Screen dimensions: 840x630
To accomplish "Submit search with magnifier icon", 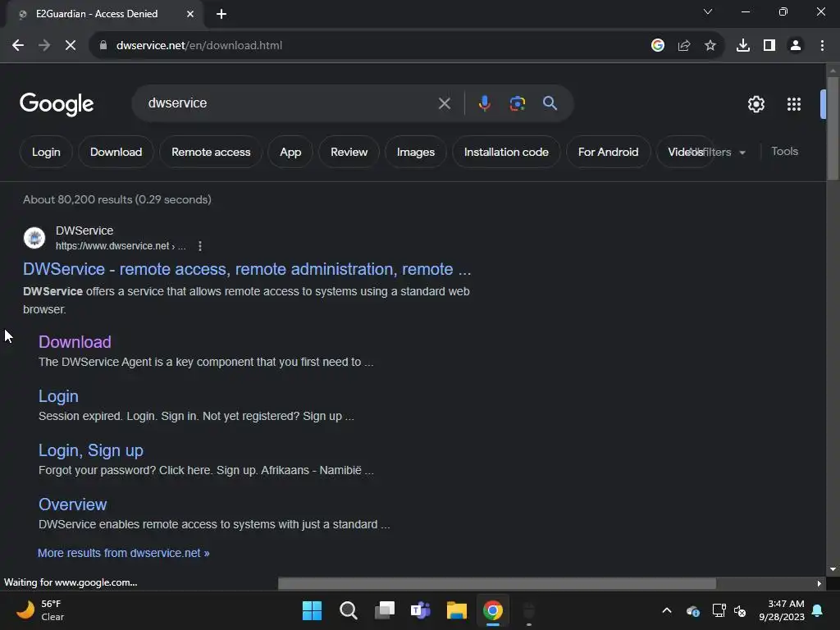I will [x=550, y=103].
